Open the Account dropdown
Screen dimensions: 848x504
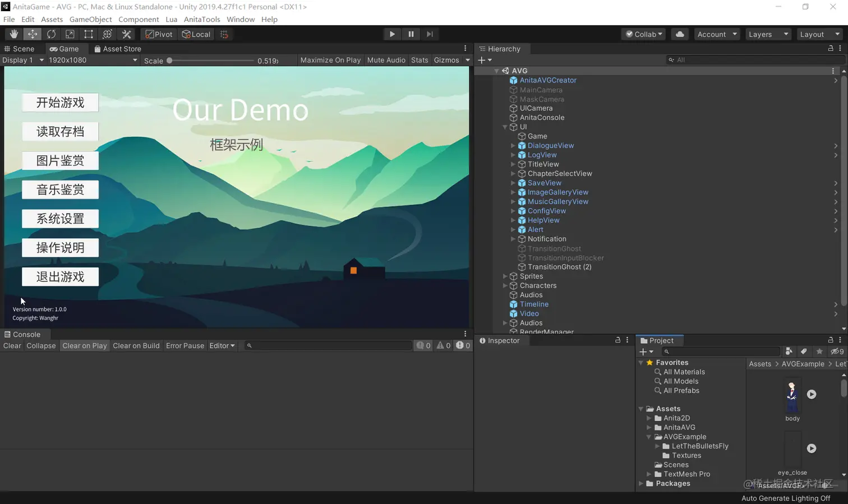[717, 34]
